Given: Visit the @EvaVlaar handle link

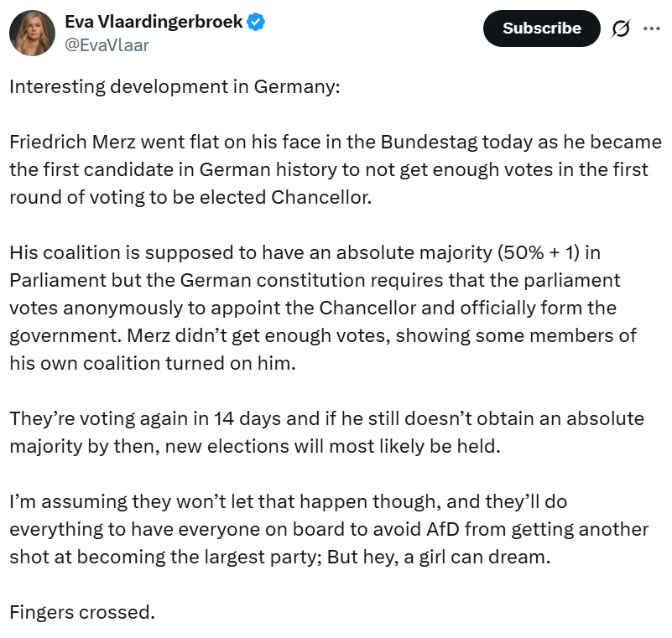Looking at the screenshot, I should coord(107,45).
